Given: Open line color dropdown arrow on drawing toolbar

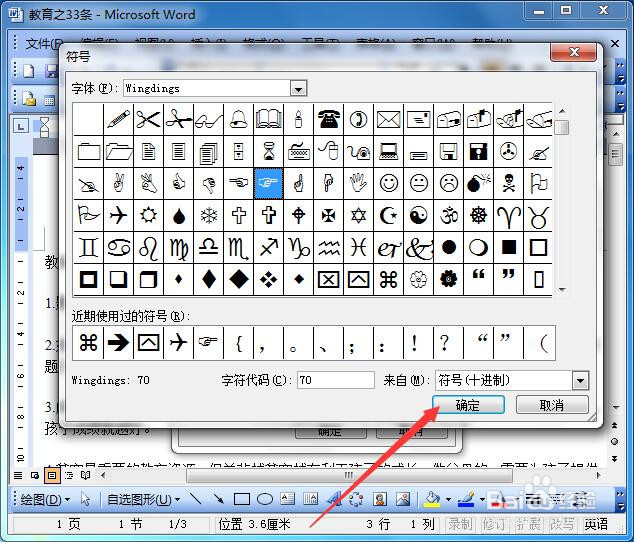Looking at the screenshot, I should coord(482,500).
